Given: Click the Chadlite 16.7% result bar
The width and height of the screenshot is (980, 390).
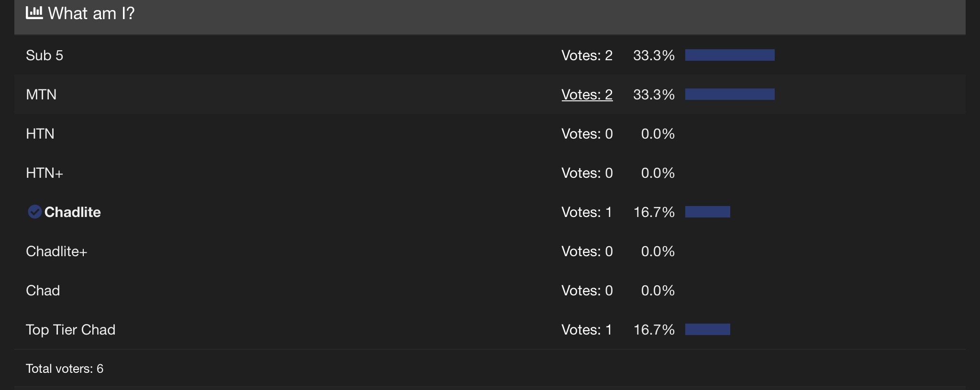Looking at the screenshot, I should point(708,212).
